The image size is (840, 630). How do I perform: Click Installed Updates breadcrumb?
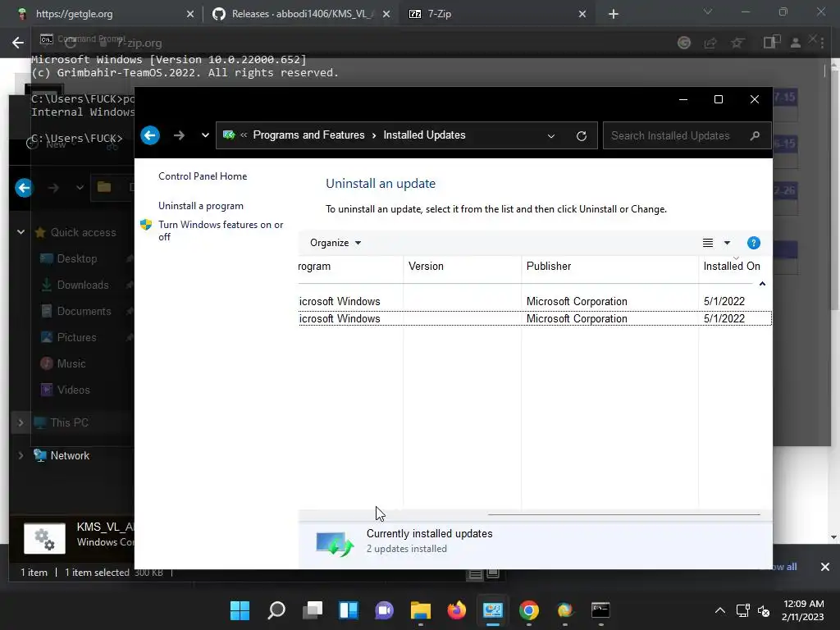[x=424, y=135]
